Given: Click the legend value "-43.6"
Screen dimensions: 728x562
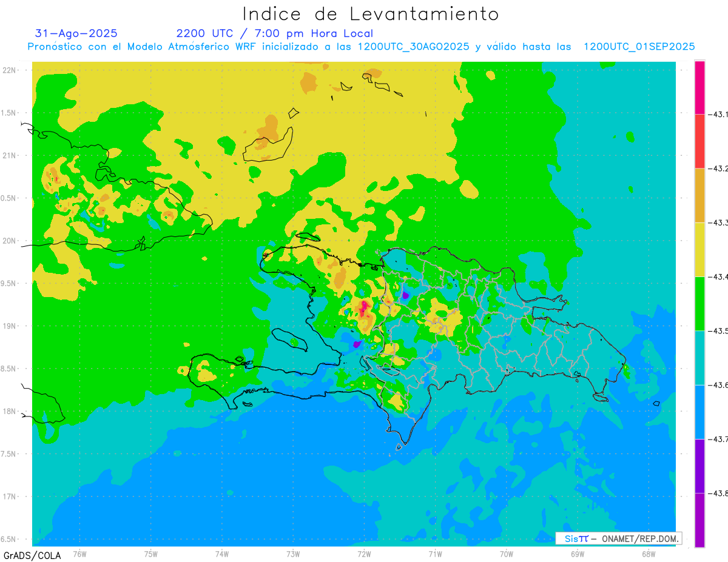Looking at the screenshot, I should (719, 385).
